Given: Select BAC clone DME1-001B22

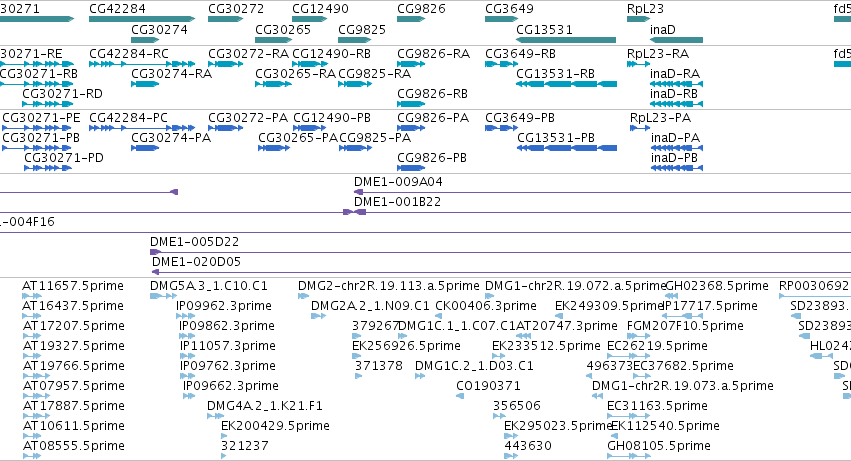Looking at the screenshot, I should [397, 202].
